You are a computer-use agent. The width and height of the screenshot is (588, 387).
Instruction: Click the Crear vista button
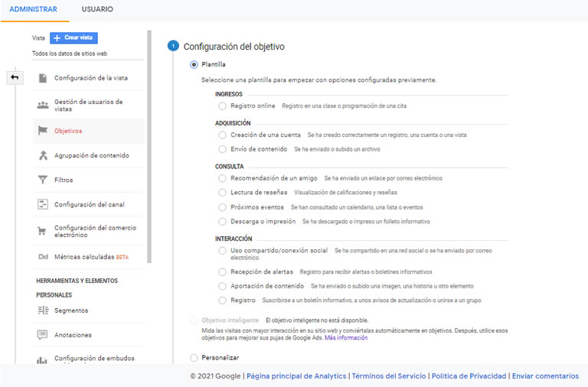(x=73, y=37)
